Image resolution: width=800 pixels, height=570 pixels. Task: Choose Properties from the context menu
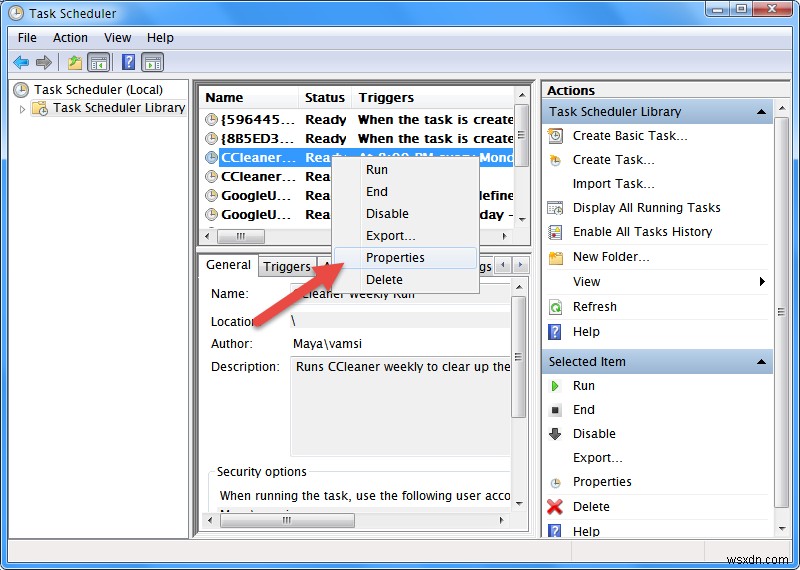(406, 258)
